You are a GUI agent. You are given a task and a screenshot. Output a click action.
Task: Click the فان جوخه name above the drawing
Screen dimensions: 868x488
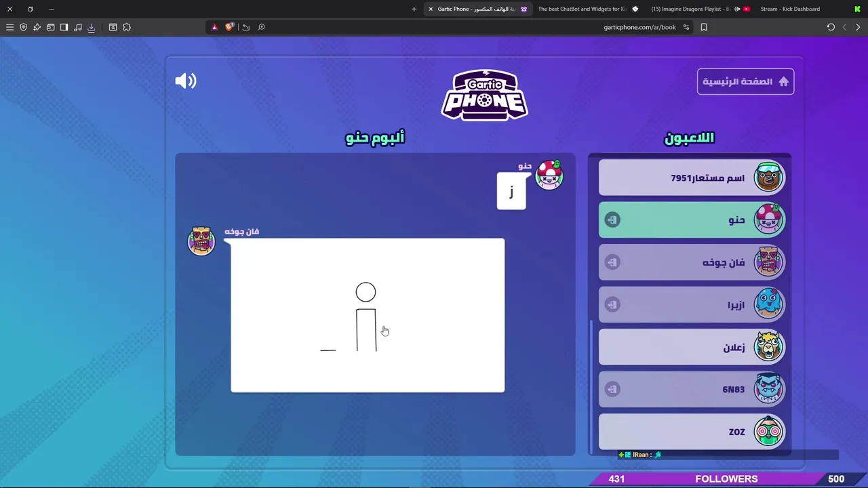[242, 232]
